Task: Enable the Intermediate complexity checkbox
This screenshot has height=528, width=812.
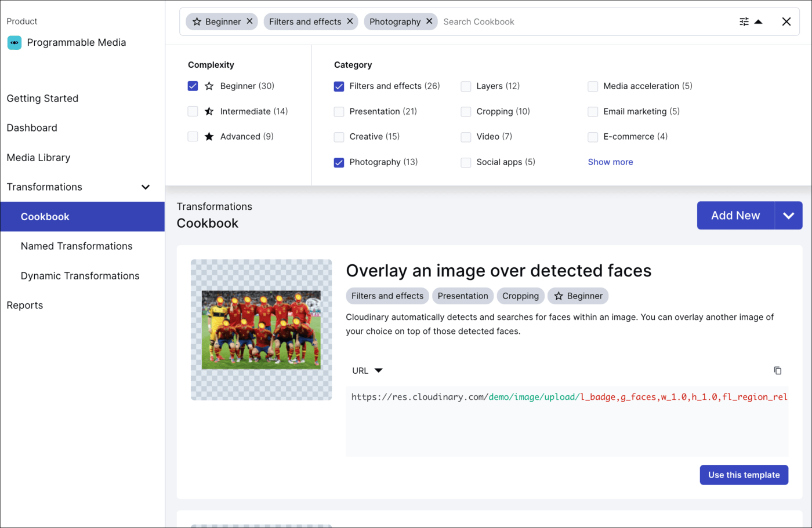Action: pyautogui.click(x=193, y=111)
